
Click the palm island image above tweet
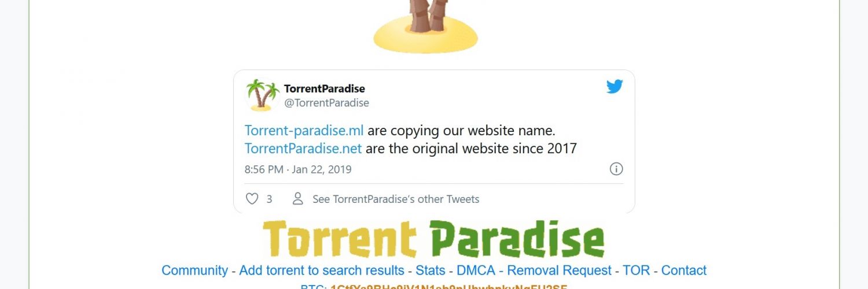426,27
